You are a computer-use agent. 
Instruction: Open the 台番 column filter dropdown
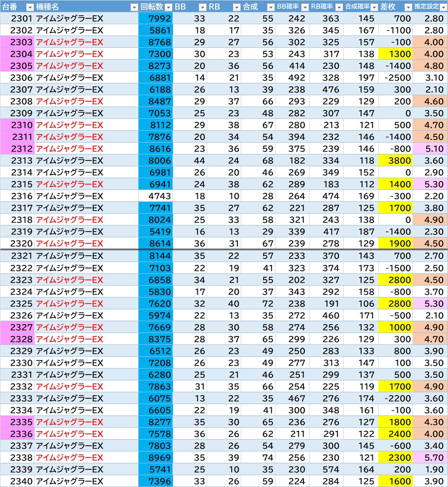pyautogui.click(x=30, y=7)
